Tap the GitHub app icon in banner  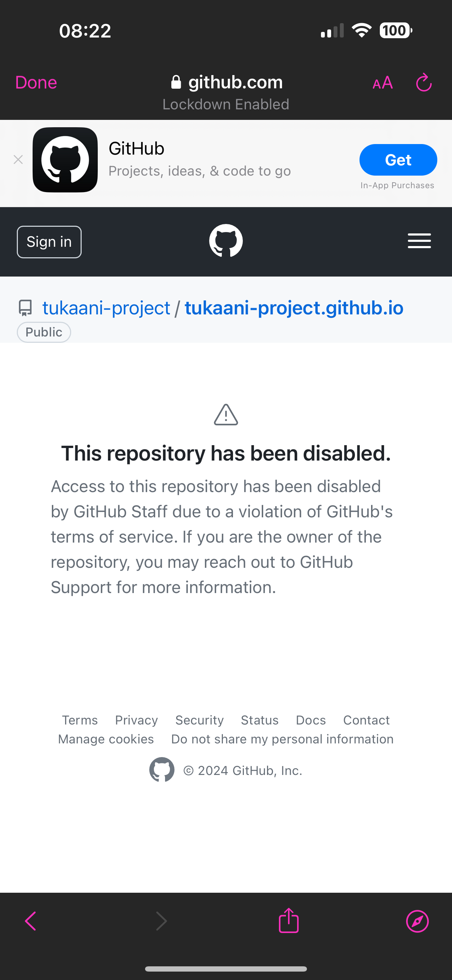pos(65,160)
